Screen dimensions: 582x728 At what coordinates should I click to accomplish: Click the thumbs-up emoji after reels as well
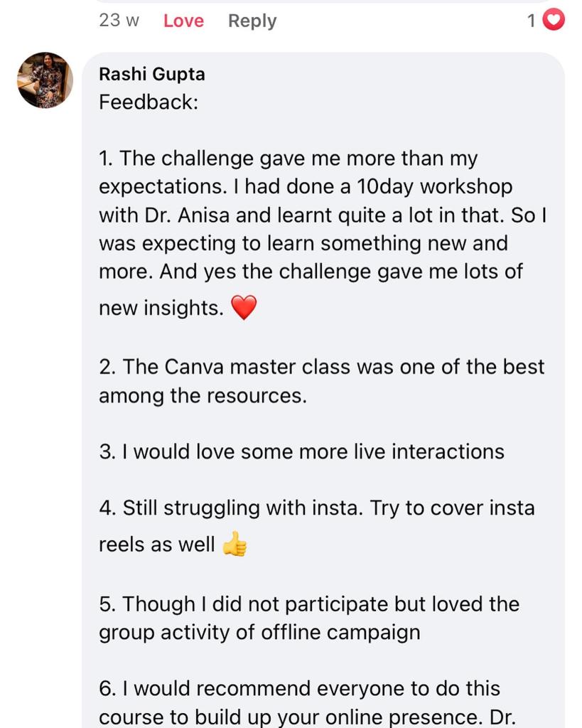(x=235, y=545)
